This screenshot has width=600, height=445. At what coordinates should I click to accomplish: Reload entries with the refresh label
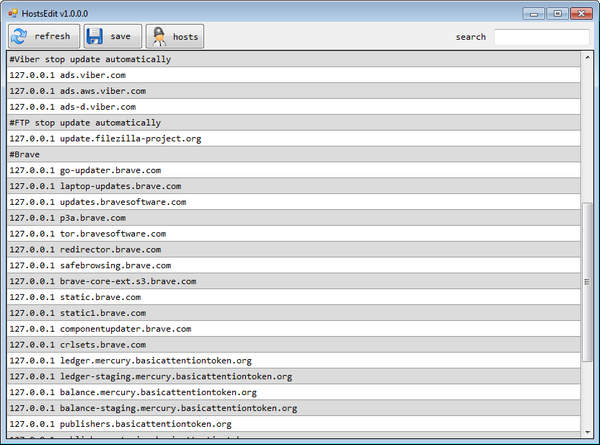pyautogui.click(x=52, y=36)
